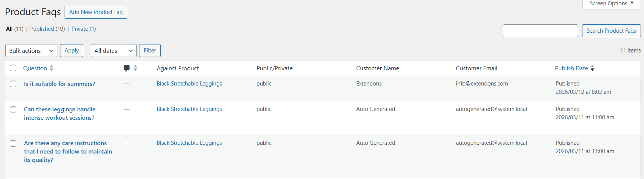This screenshot has height=179, width=644.
Task: Show All (11) FAQs filter
Action: click(x=15, y=29)
